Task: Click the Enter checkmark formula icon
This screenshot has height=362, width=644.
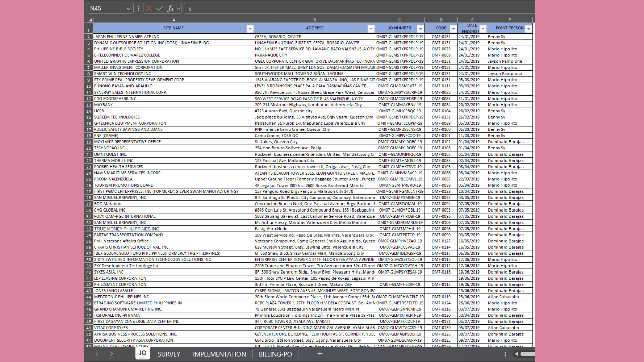Action: pos(160,9)
